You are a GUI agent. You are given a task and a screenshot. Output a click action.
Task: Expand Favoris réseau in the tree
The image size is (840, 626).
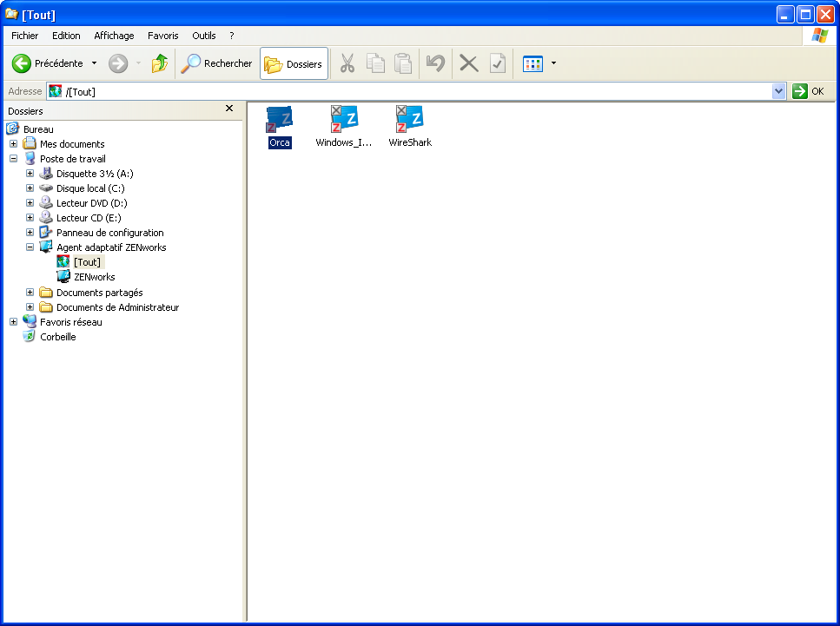pyautogui.click(x=12, y=321)
